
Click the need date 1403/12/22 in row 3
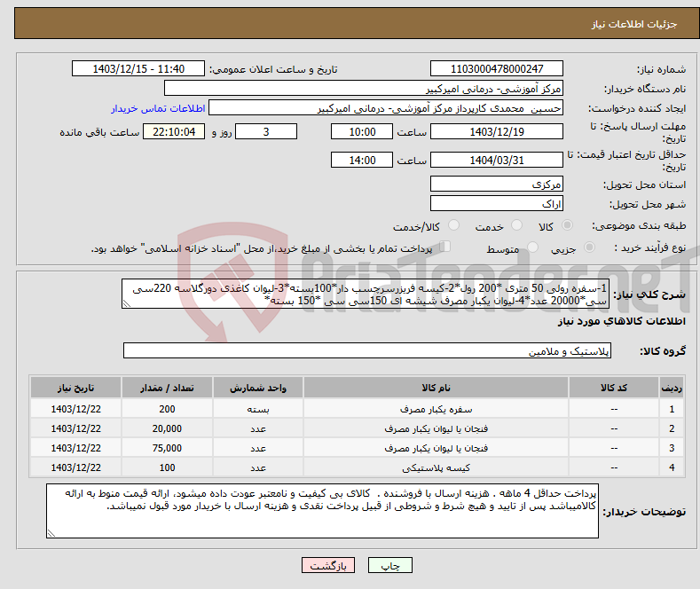(x=76, y=449)
